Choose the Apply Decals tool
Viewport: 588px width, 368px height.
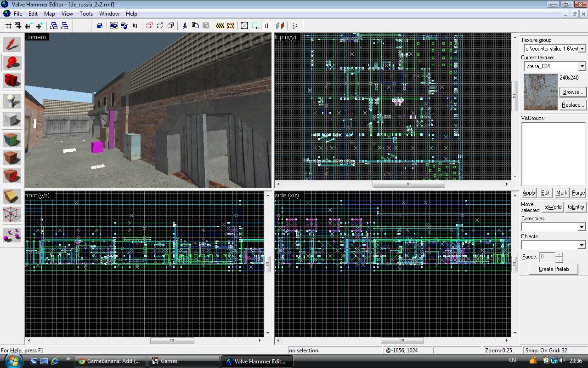(x=12, y=175)
